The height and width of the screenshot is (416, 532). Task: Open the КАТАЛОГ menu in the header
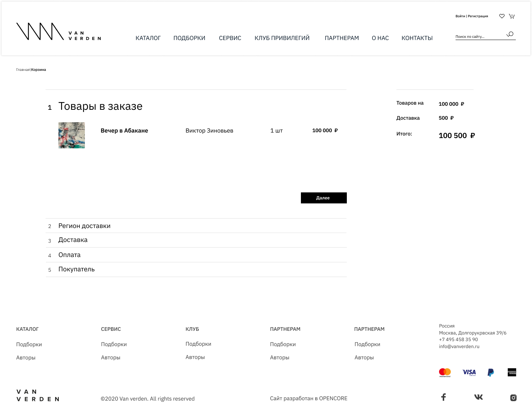[148, 38]
